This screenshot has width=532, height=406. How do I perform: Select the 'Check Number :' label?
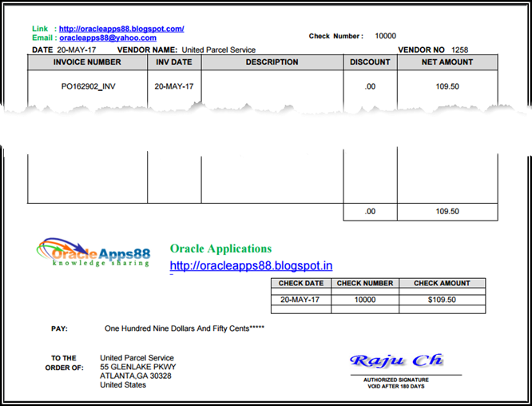tap(335, 36)
